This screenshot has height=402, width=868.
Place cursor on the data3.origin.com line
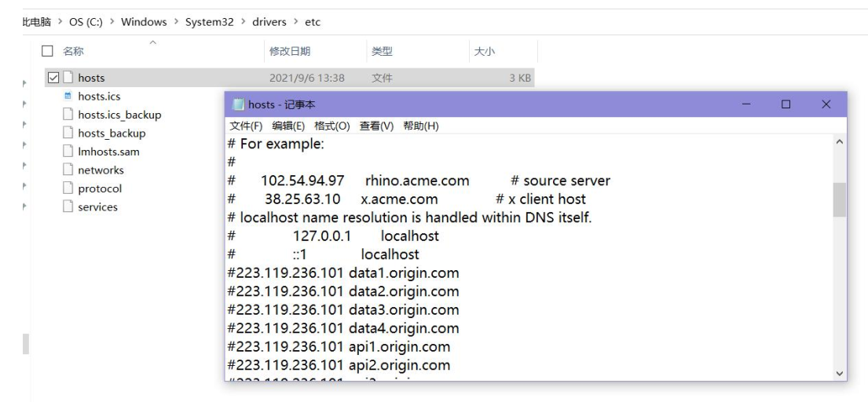(x=343, y=309)
